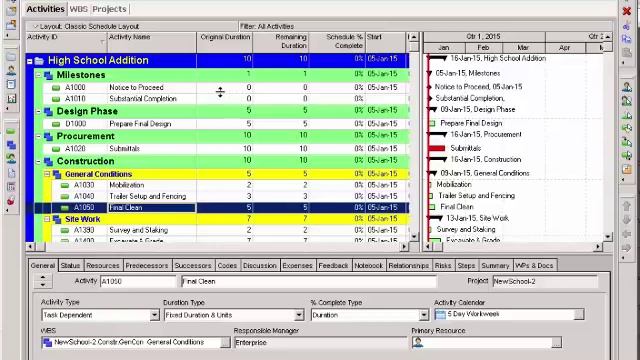Open Activities green bar icon in left sidebar
Viewport: 640px width, 360px height.
(x=11, y=131)
